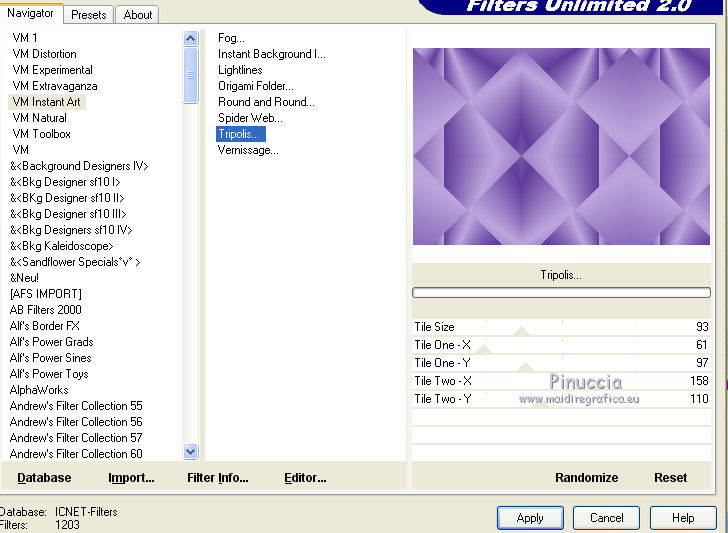The image size is (728, 533).
Task: Reset the filter settings
Action: pos(670,478)
